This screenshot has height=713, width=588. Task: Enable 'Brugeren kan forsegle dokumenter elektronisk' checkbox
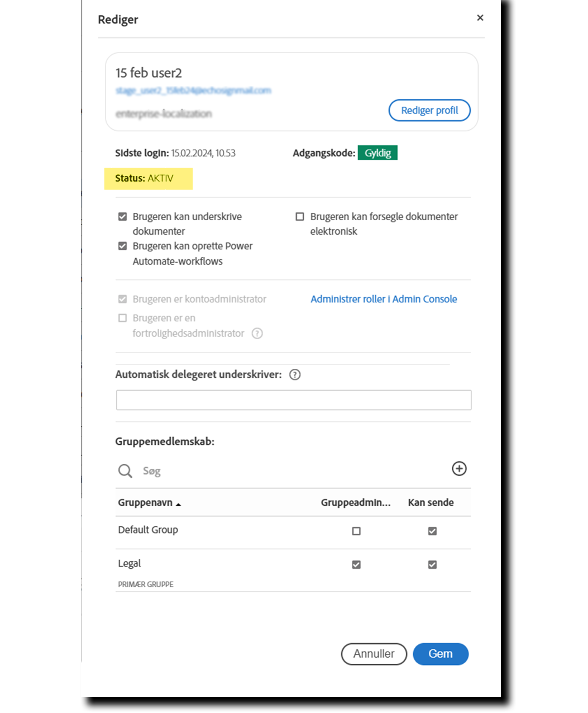(300, 216)
